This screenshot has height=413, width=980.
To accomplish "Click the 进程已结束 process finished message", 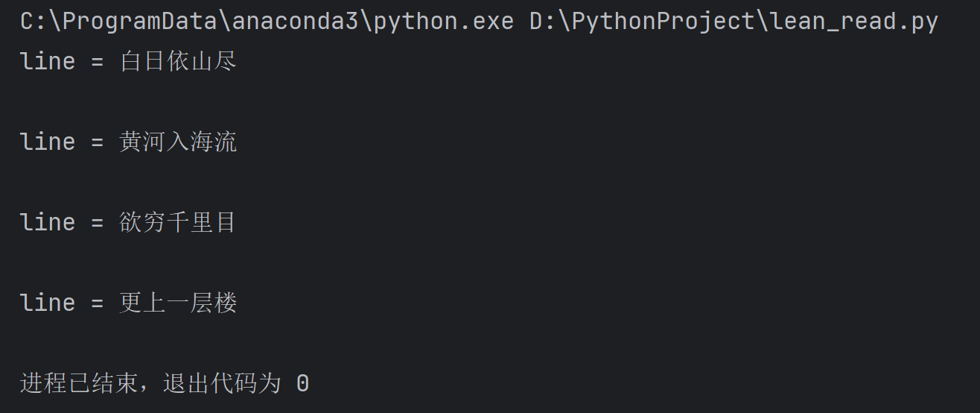I will click(79, 383).
